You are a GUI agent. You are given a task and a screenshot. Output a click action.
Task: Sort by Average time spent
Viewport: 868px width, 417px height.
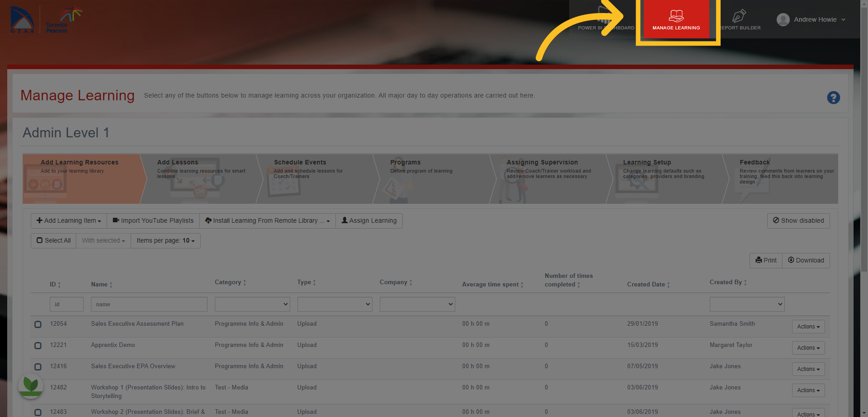[x=522, y=285]
